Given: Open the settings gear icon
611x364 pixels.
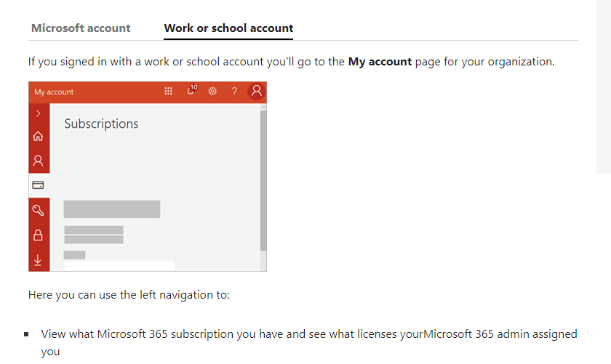Looking at the screenshot, I should point(212,91).
